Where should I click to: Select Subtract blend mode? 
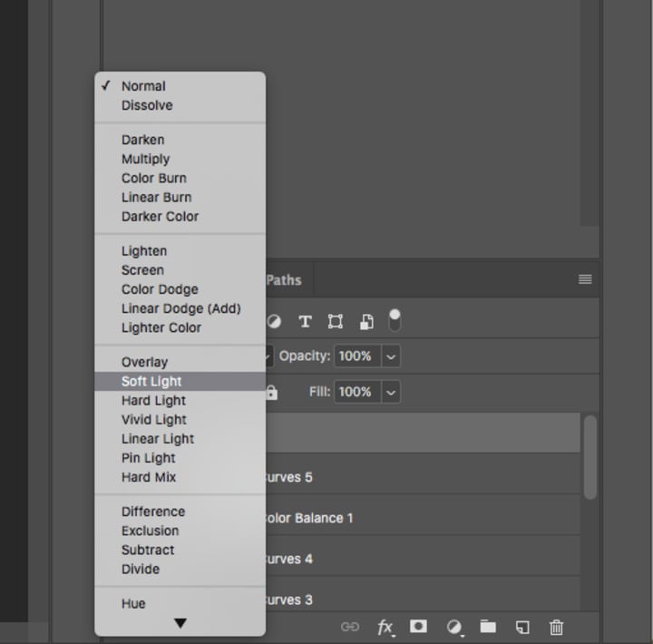[x=180, y=551]
